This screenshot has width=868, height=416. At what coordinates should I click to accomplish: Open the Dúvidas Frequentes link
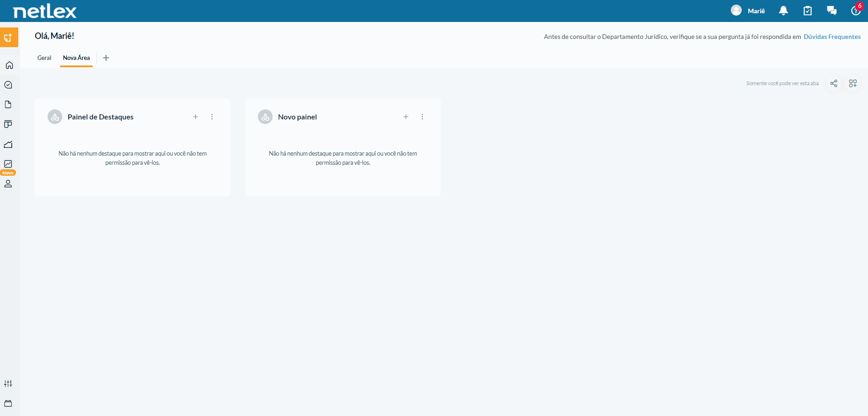[x=832, y=37]
